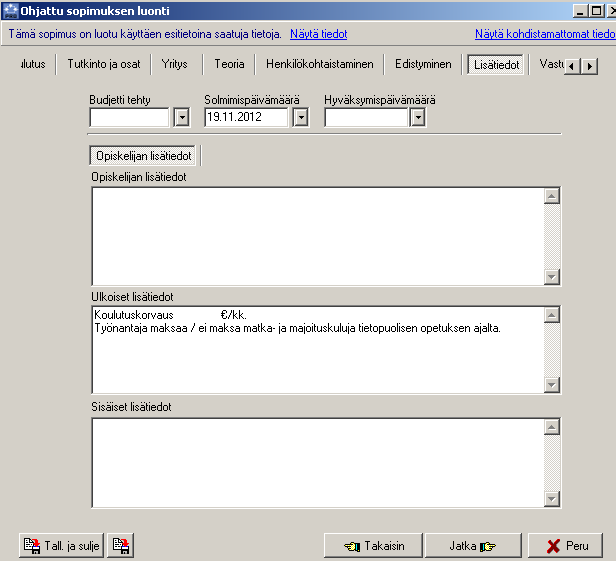Go to the Edistyminen tab

423,64
